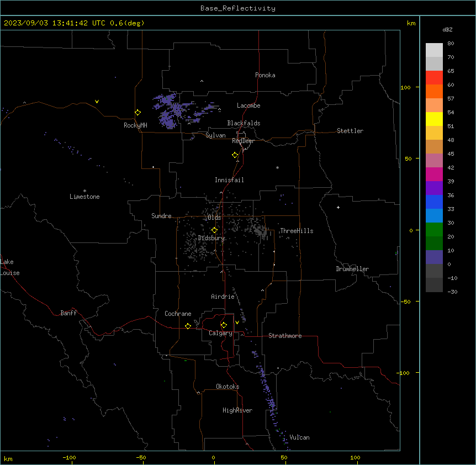Click the Limestone label
476x465 pixels.
pyautogui.click(x=84, y=197)
